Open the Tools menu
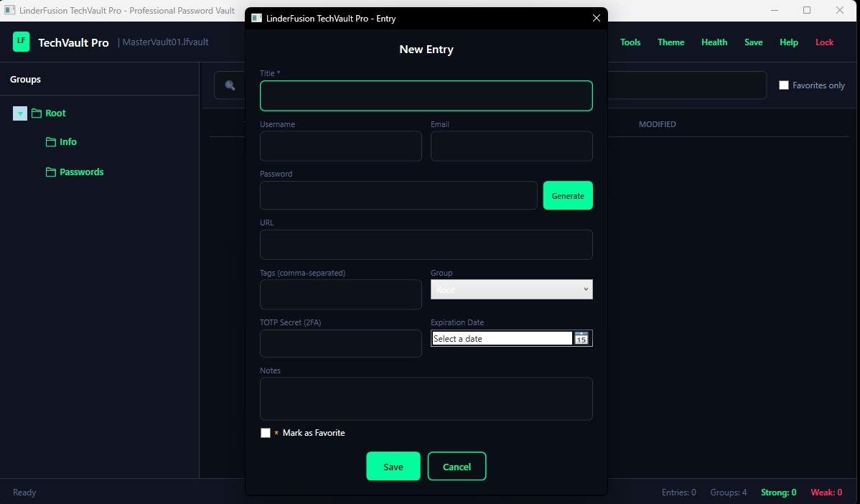 [x=630, y=42]
